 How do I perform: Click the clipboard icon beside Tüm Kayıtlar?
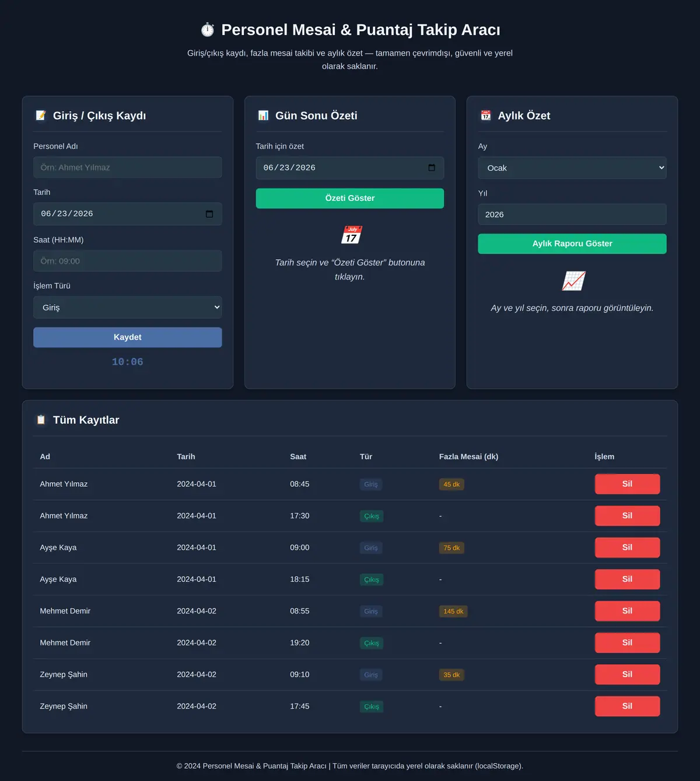coord(41,420)
